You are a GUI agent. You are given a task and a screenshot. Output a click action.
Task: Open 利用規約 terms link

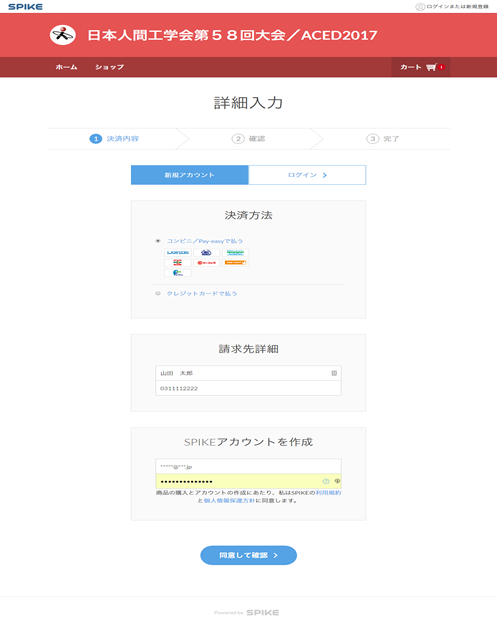(329, 493)
